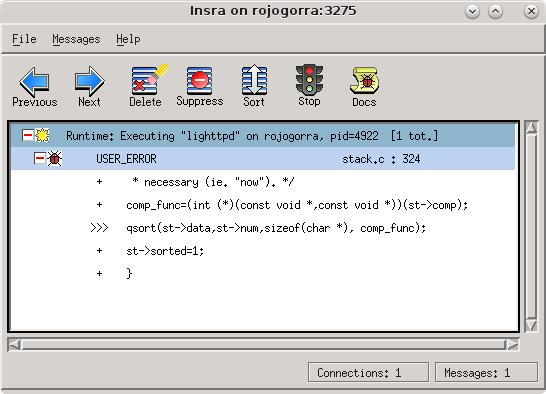Click horizontal scrollbar right arrow
546x394 pixels.
click(x=513, y=345)
